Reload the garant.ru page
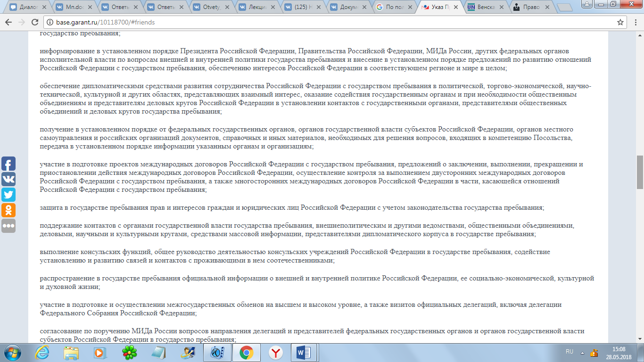This screenshot has width=644, height=362. [35, 22]
